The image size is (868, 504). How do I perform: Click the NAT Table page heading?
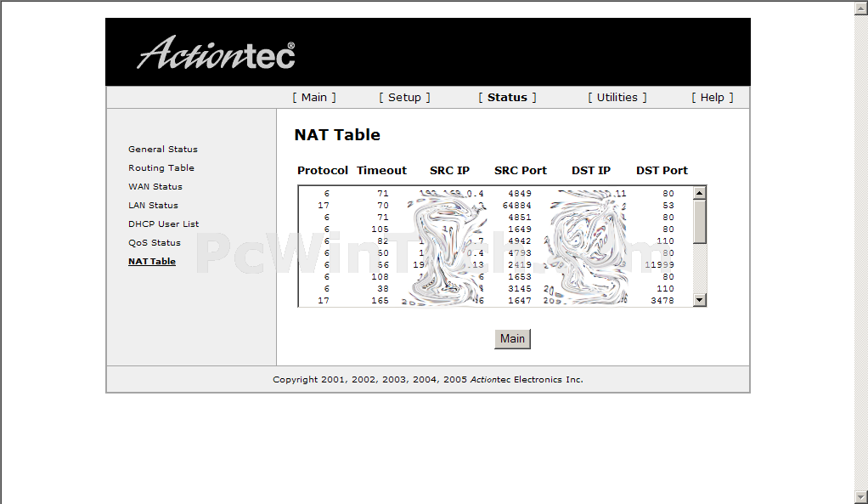point(337,134)
